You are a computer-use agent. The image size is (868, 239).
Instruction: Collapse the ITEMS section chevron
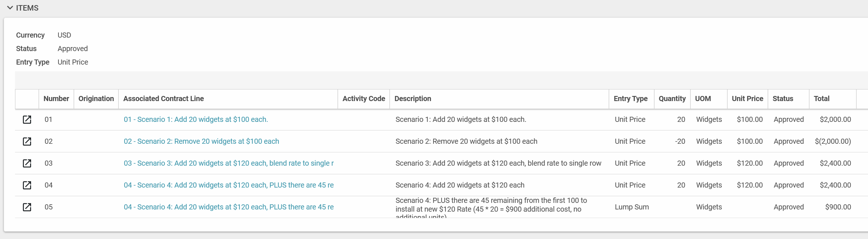pyautogui.click(x=10, y=8)
